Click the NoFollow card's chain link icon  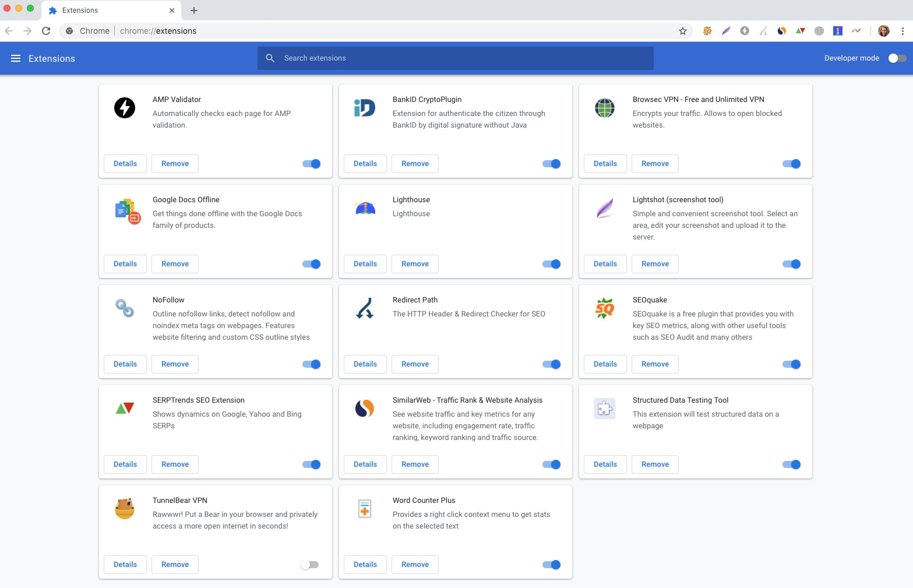[125, 308]
